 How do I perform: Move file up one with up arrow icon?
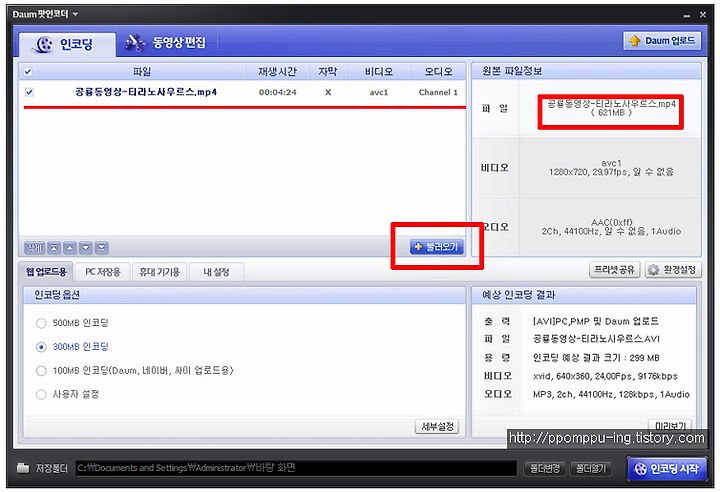coord(70,248)
